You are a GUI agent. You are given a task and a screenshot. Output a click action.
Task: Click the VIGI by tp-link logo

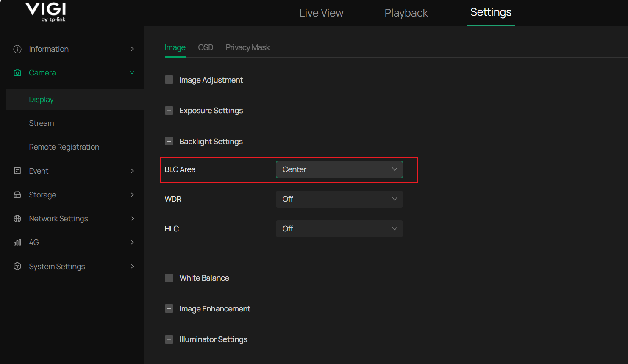coord(46,12)
